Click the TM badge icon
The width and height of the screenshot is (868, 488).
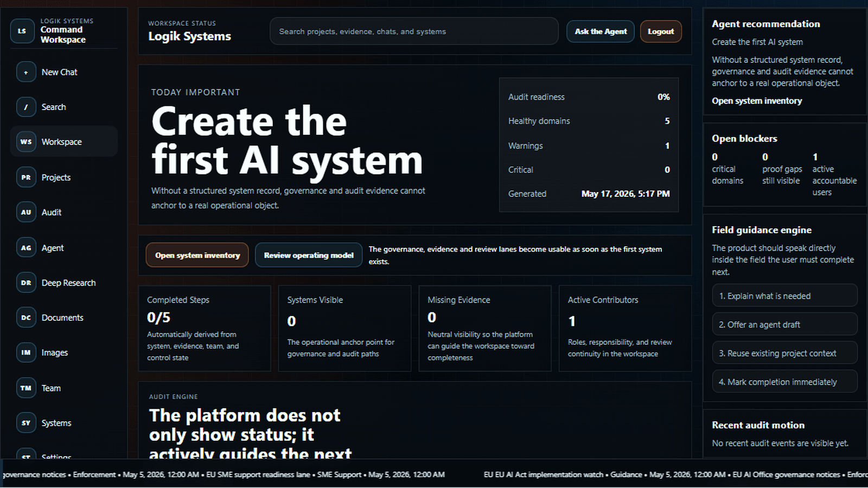click(26, 388)
